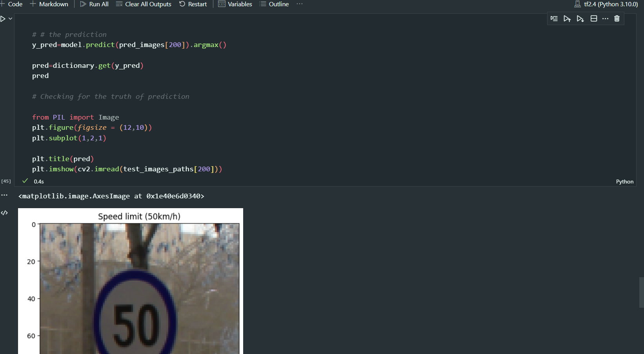Screen dimensions: 644x354
Task: Collapse output using the gutter ellipsis
Action: pyautogui.click(x=4, y=195)
